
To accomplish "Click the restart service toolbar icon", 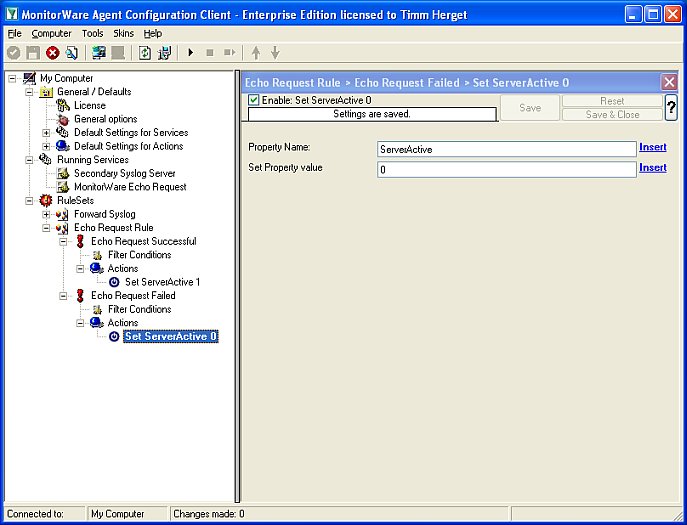I will point(229,53).
